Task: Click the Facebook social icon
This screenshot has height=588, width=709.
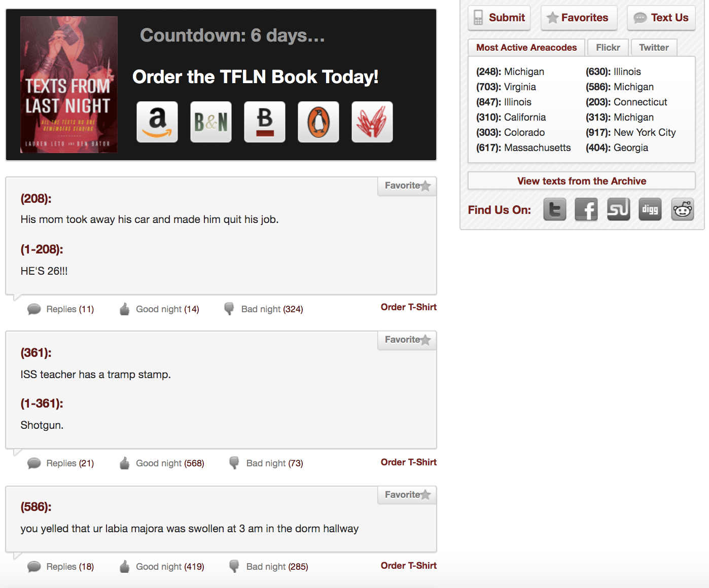Action: (x=586, y=209)
